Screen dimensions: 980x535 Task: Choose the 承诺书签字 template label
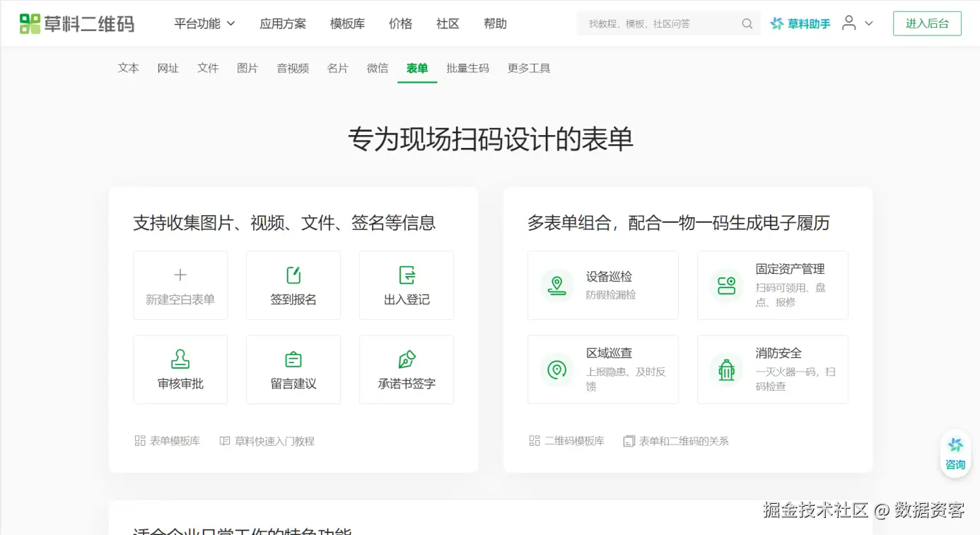pyautogui.click(x=407, y=384)
